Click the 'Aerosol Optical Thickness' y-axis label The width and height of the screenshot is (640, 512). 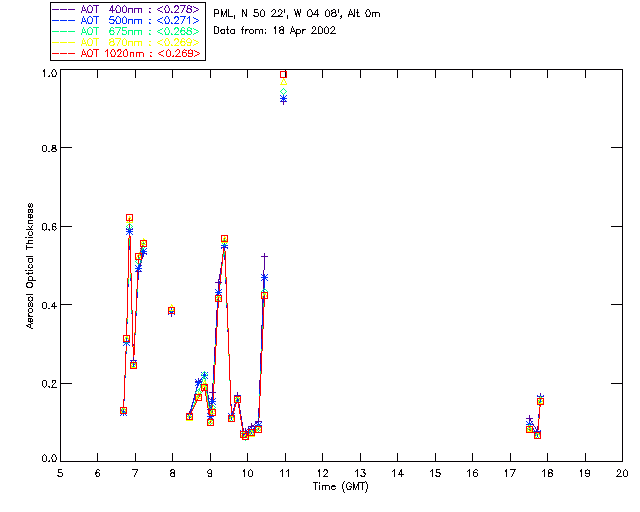32,266
